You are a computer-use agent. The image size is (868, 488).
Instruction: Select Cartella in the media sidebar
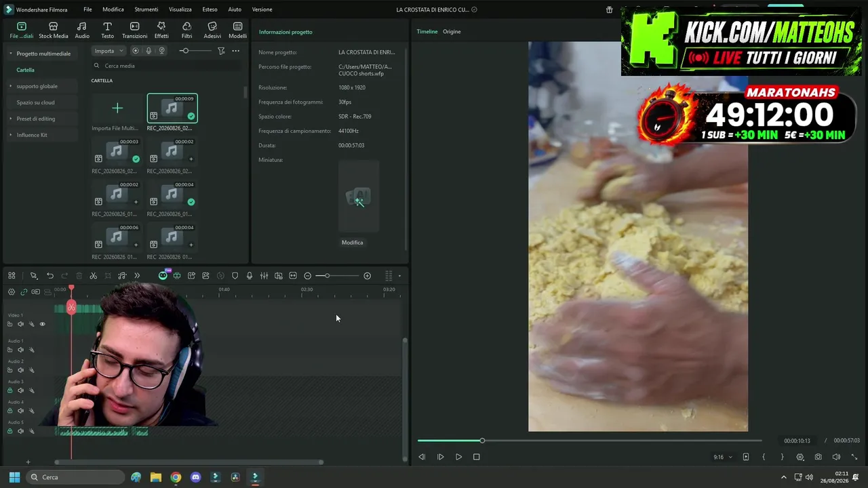(26, 70)
